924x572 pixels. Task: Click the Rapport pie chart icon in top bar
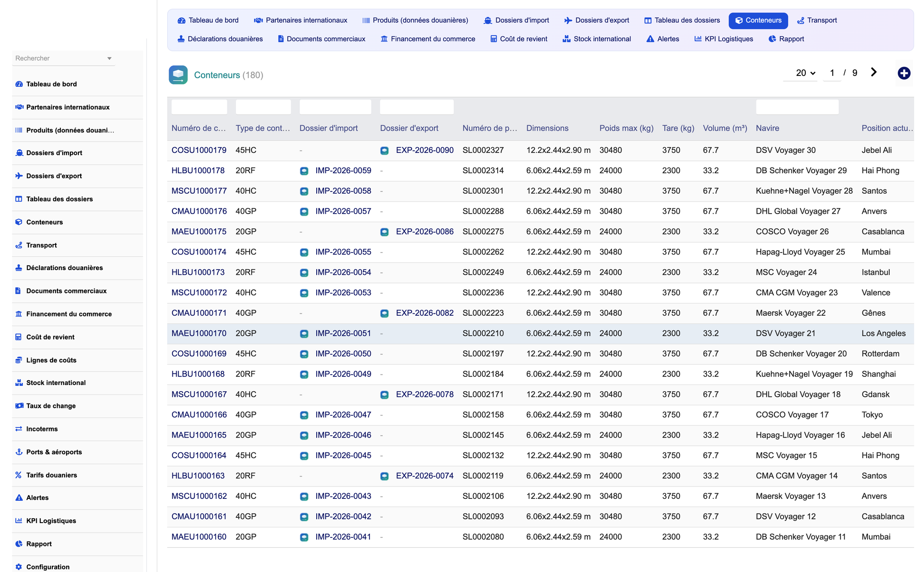tap(773, 39)
